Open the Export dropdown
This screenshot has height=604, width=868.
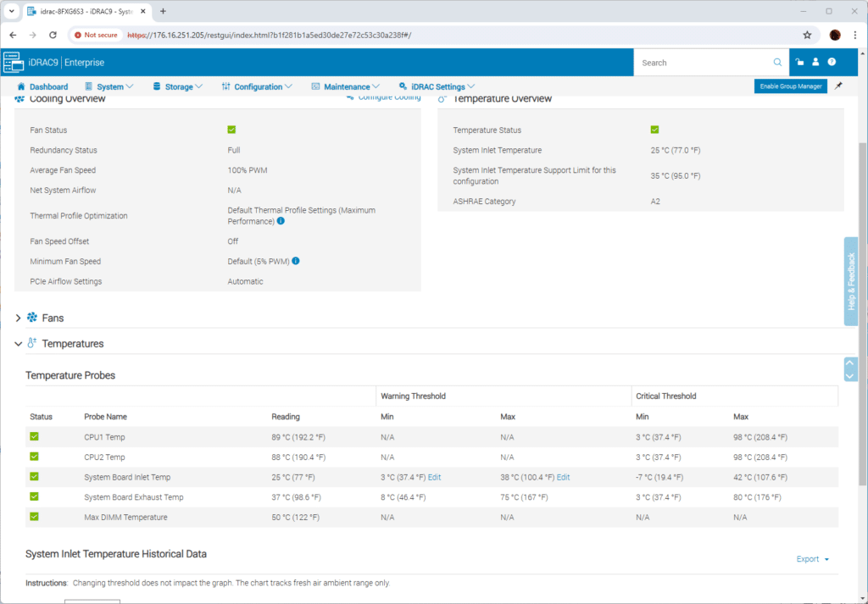tap(813, 559)
